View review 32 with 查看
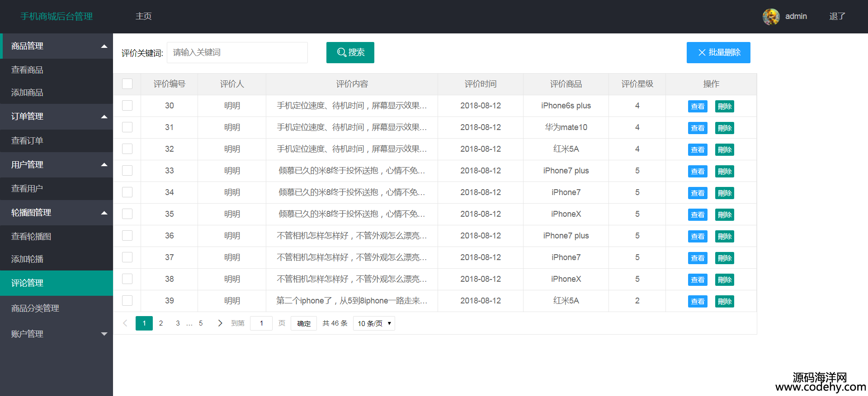 [x=698, y=149]
